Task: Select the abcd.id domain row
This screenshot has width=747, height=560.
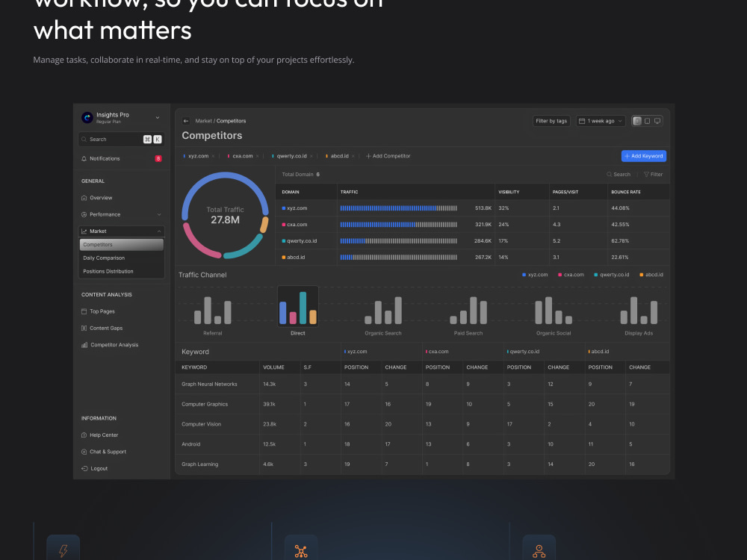Action: click(473, 257)
